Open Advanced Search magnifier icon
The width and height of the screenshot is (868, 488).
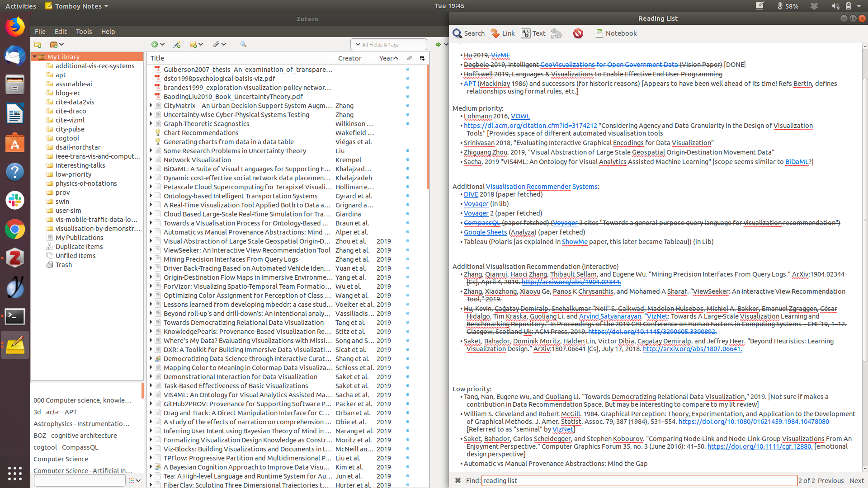(243, 44)
